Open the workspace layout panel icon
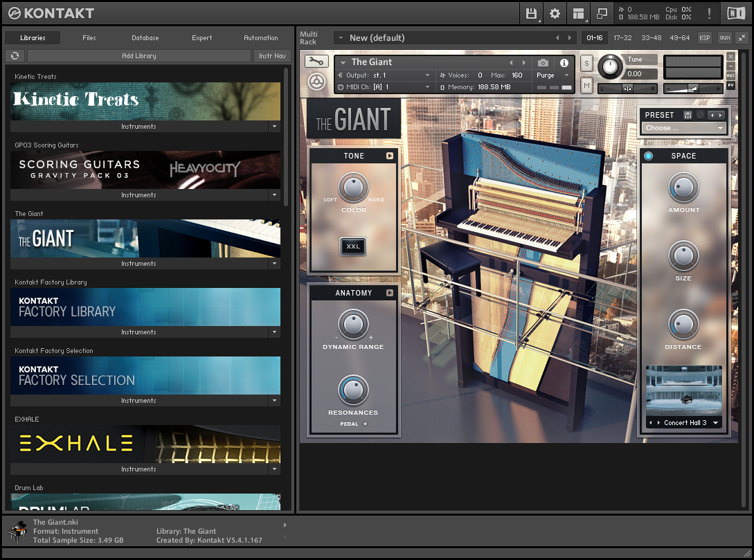 pyautogui.click(x=579, y=13)
